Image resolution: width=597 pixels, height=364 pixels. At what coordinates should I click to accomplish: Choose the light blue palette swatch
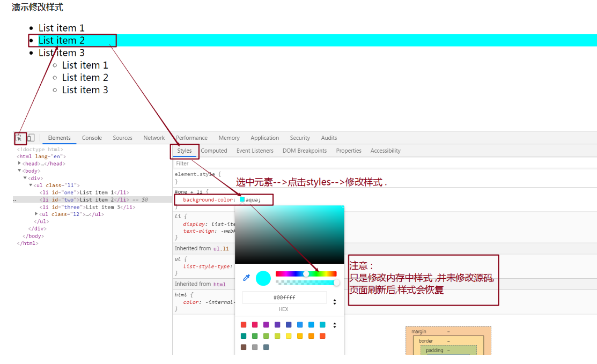(x=311, y=324)
